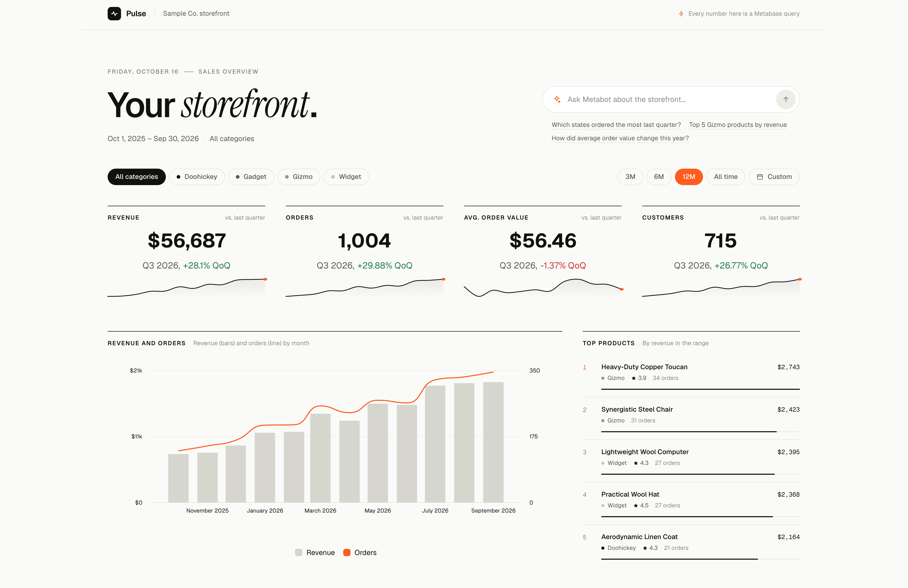This screenshot has height=588, width=908.
Task: Click the March 2026 revenue bar
Action: pos(320,458)
